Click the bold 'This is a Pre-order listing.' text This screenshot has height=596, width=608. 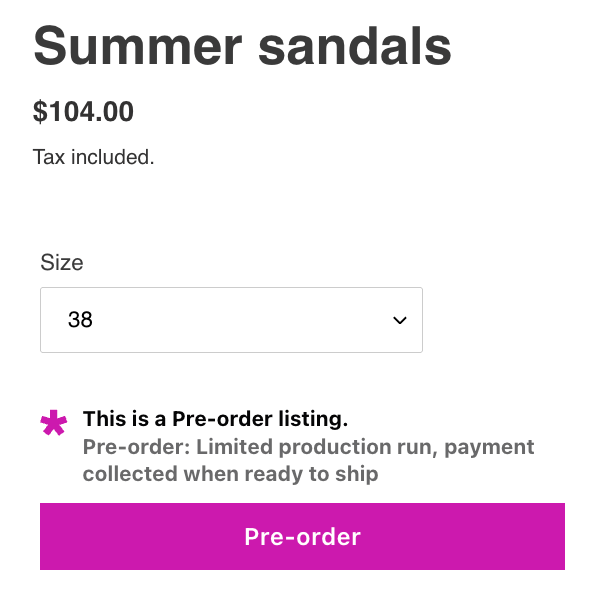[215, 419]
